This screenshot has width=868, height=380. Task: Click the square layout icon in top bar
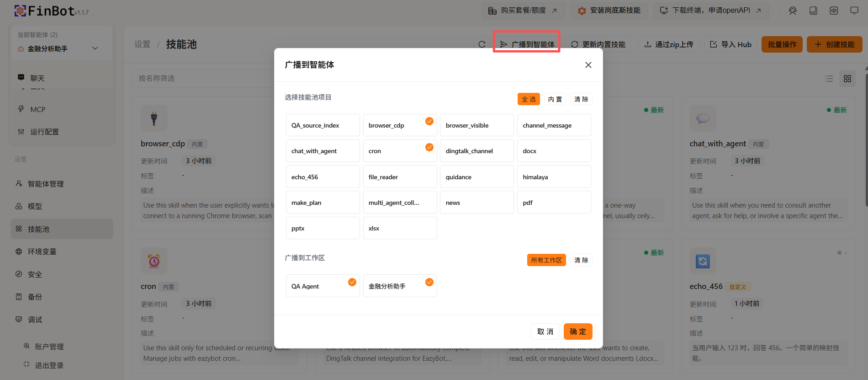tap(834, 11)
